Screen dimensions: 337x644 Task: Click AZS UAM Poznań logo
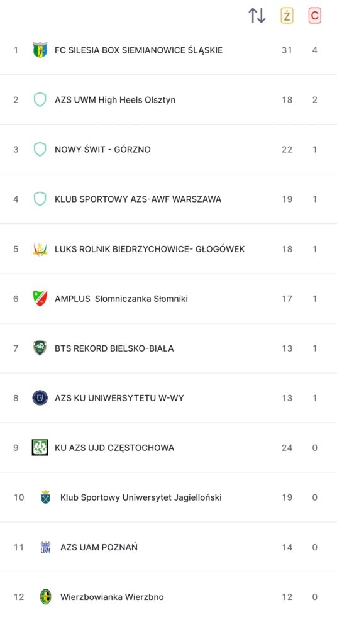45,547
